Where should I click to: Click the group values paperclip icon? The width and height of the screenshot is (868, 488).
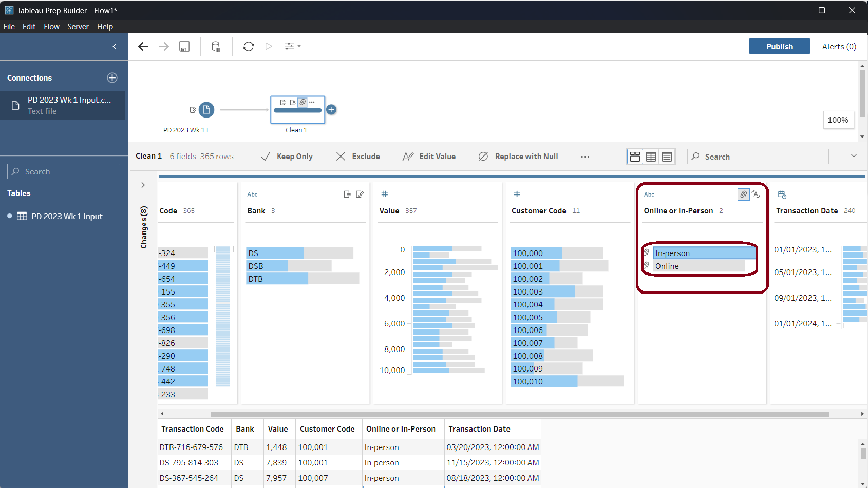tap(743, 194)
